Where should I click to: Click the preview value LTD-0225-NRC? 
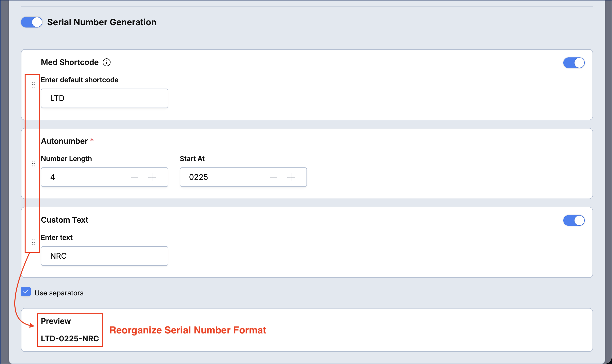click(70, 338)
